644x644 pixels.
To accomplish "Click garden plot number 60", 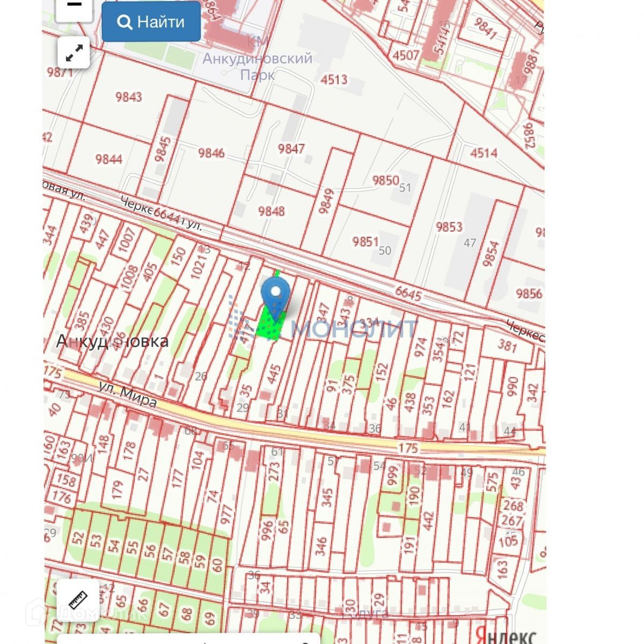I will coord(217,565).
